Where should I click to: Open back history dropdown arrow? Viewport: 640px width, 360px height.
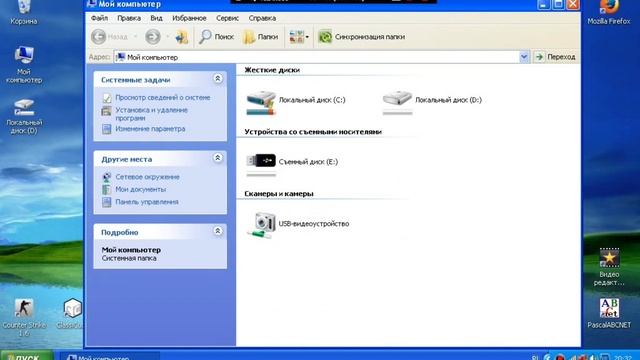coord(136,37)
